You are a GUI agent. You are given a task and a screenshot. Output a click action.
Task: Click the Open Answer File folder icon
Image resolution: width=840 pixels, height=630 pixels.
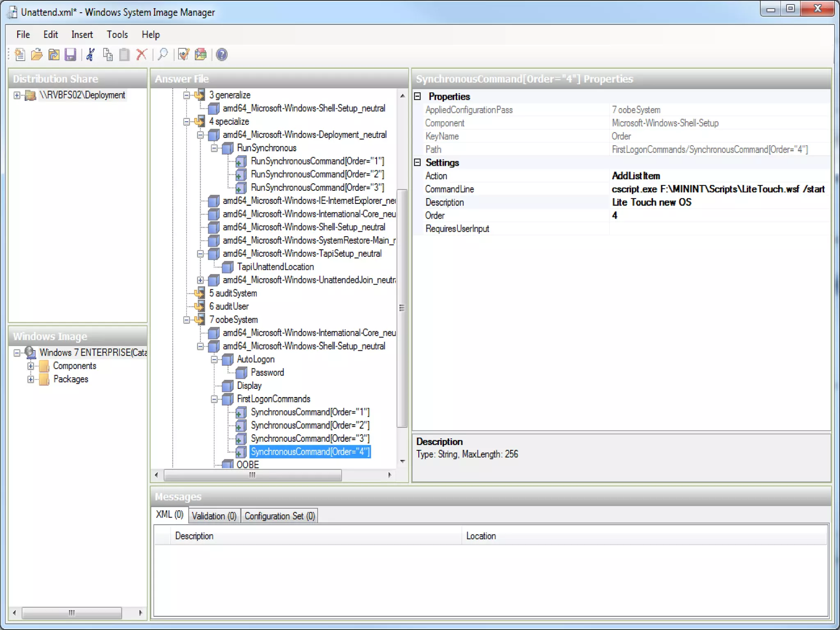tap(37, 55)
